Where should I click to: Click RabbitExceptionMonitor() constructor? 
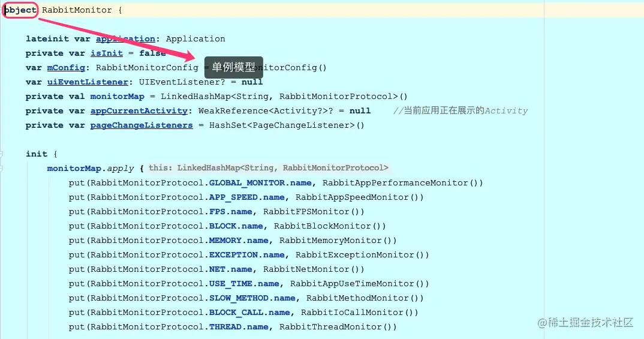click(x=362, y=254)
